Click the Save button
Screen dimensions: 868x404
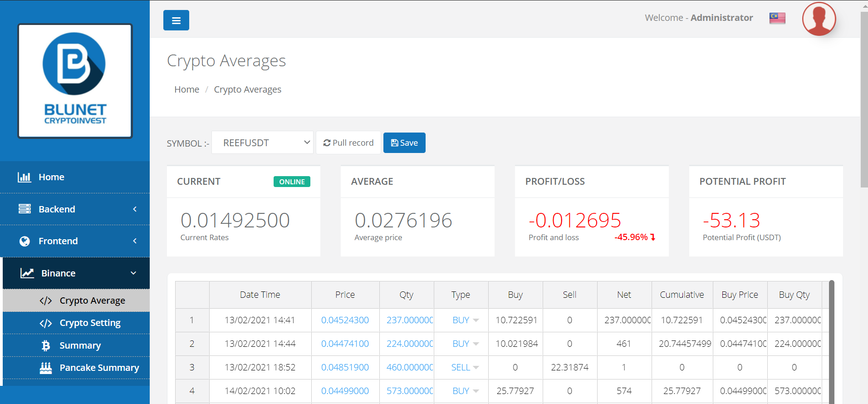click(x=404, y=143)
